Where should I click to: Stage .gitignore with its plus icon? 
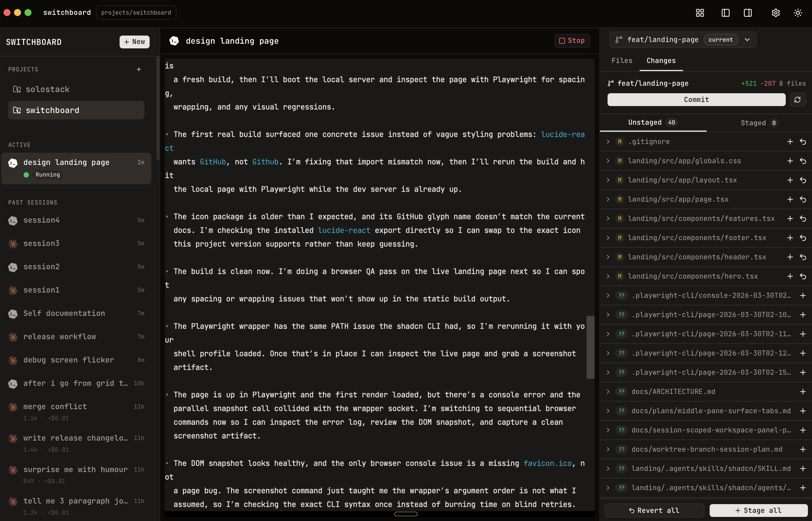tap(790, 142)
